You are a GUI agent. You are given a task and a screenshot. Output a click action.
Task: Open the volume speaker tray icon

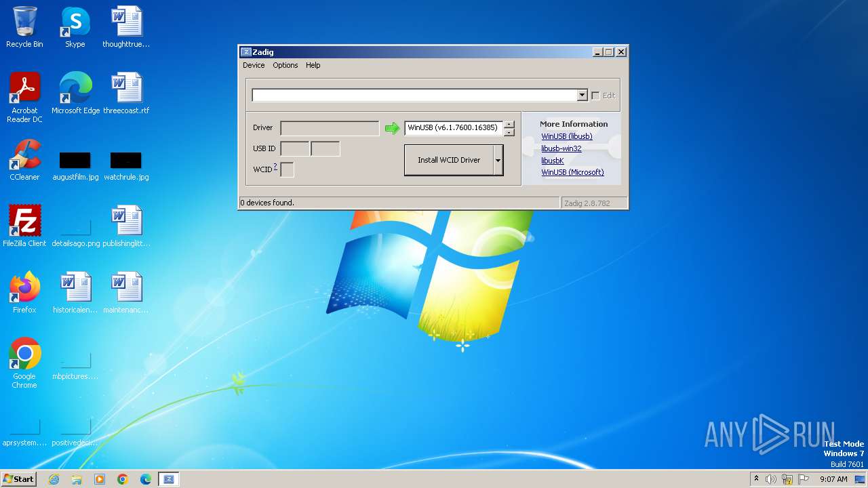click(771, 479)
